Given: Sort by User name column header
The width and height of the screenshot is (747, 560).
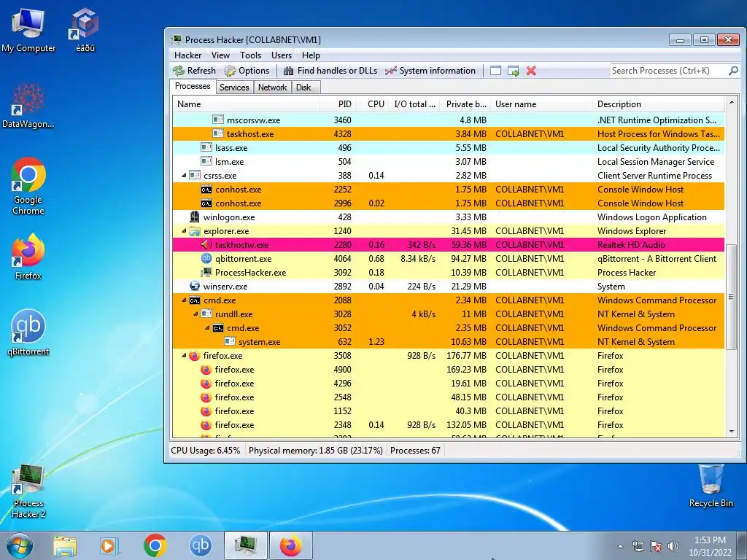Looking at the screenshot, I should (542, 104).
